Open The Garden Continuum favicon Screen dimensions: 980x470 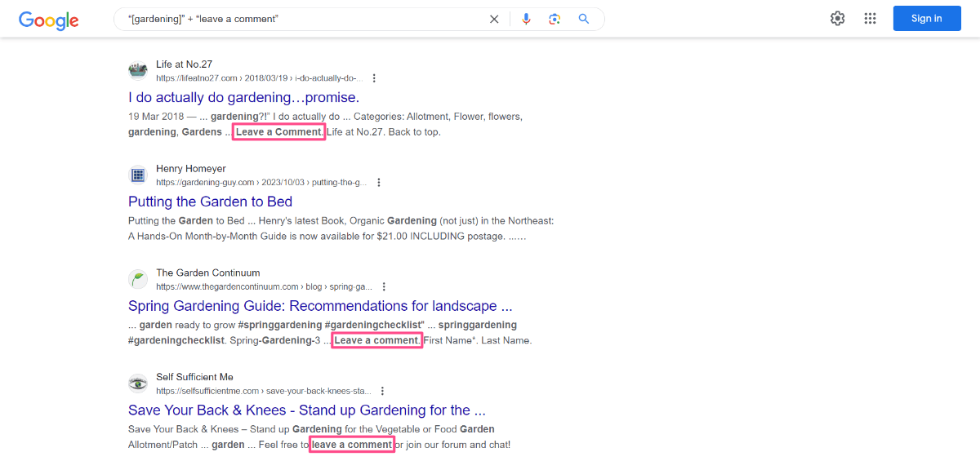138,280
